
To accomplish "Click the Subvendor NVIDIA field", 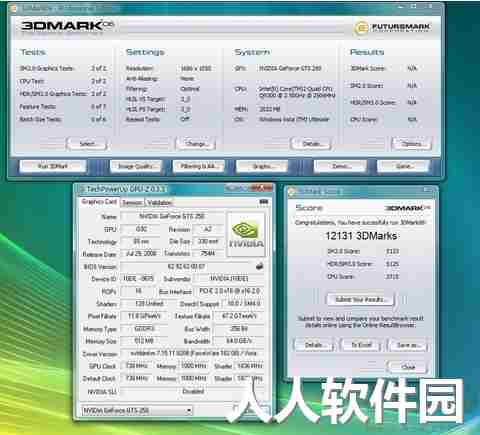I will coord(229,278).
